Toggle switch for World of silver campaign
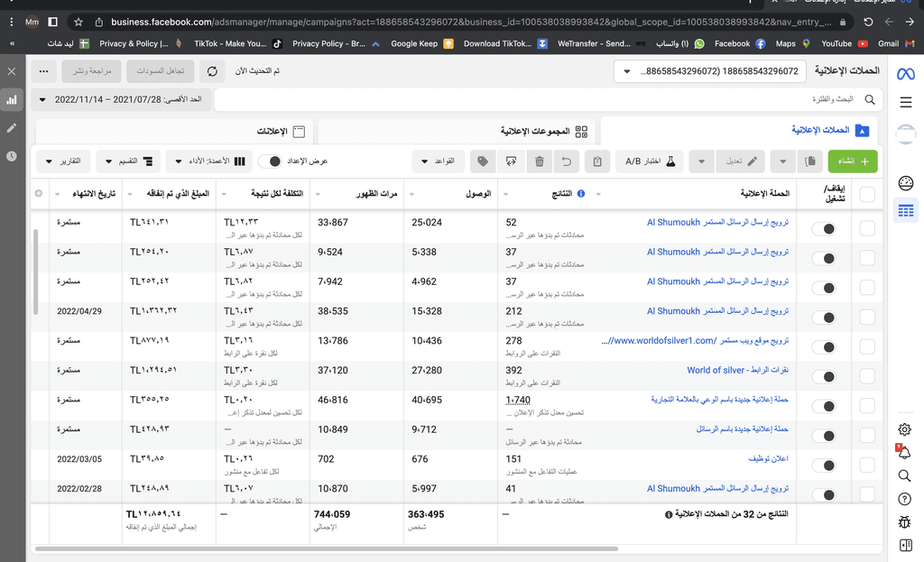The height and width of the screenshot is (562, 924). 824,377
